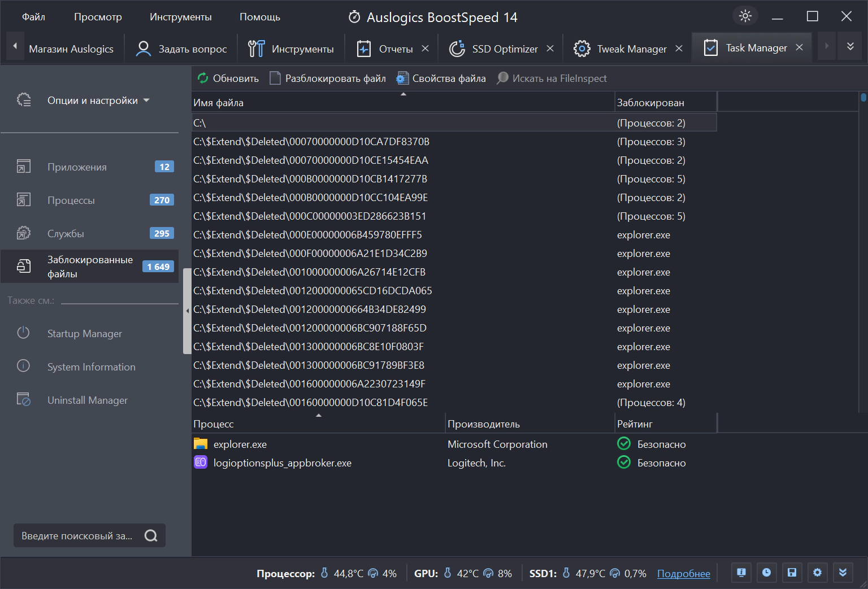Click the status bar settings gear icon

pyautogui.click(x=818, y=573)
